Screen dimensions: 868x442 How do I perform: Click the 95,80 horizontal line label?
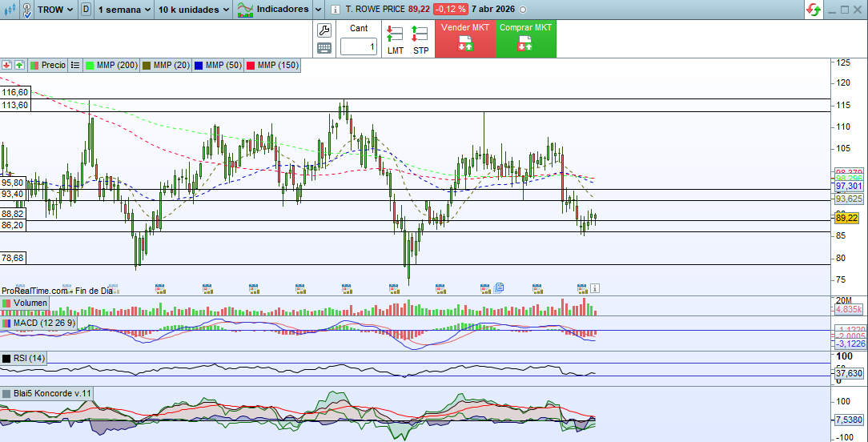tap(13, 183)
